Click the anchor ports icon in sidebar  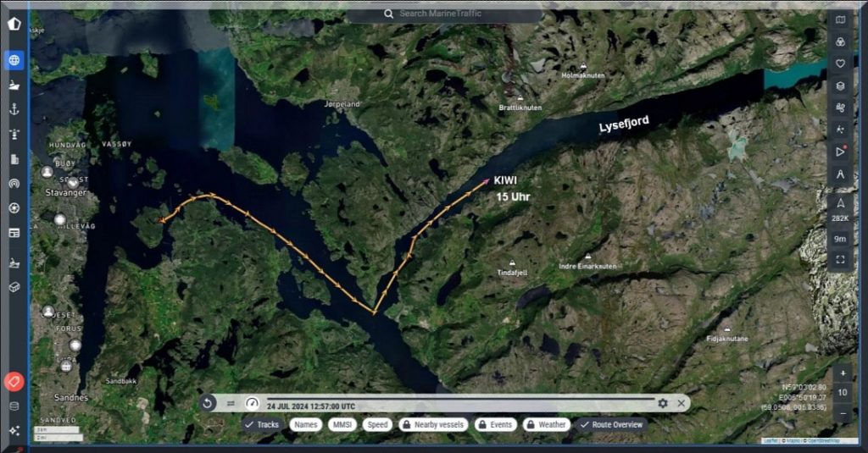pos(14,109)
